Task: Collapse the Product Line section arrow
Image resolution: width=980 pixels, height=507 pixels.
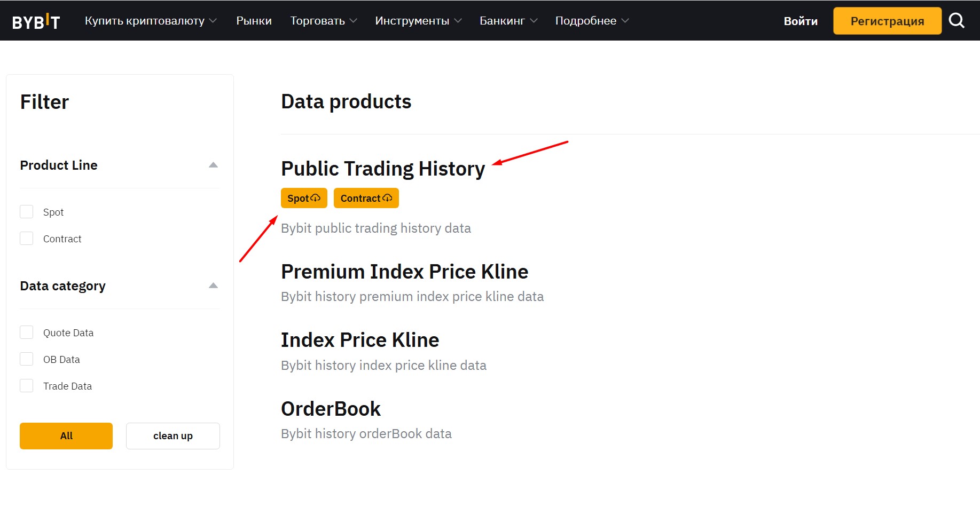Action: (213, 165)
